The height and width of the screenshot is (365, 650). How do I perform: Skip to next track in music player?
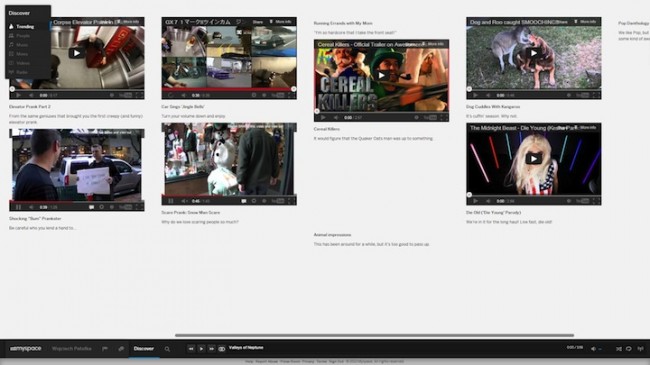tap(211, 349)
